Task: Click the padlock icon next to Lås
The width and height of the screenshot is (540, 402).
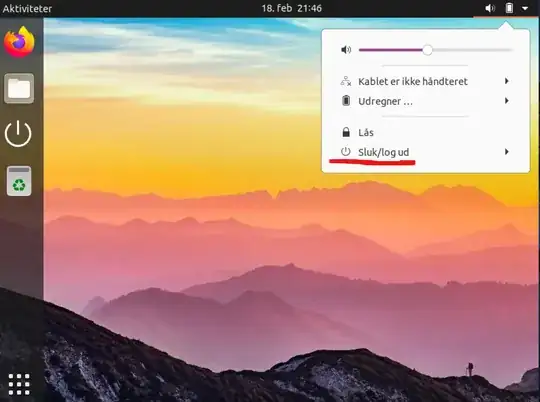Action: pos(346,132)
